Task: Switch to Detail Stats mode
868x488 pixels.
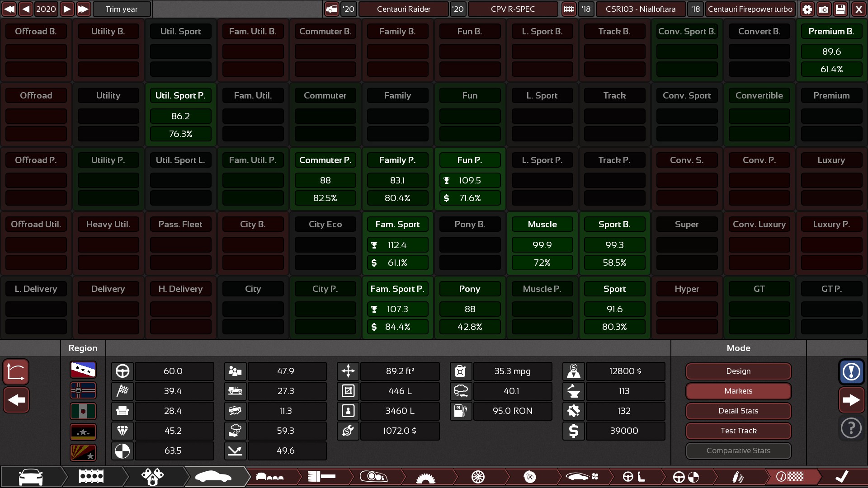Action: [738, 411]
